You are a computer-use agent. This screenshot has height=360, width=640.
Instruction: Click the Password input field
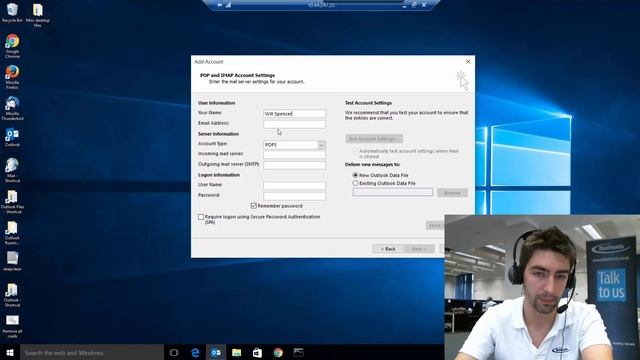pyautogui.click(x=294, y=196)
